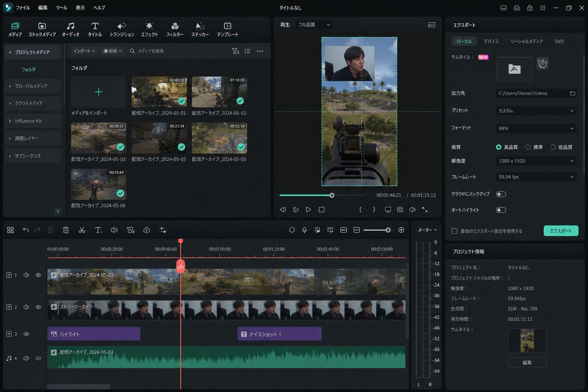Expand Global Media (グローバルメディア) section
The width and height of the screenshot is (588, 392).
tap(33, 86)
